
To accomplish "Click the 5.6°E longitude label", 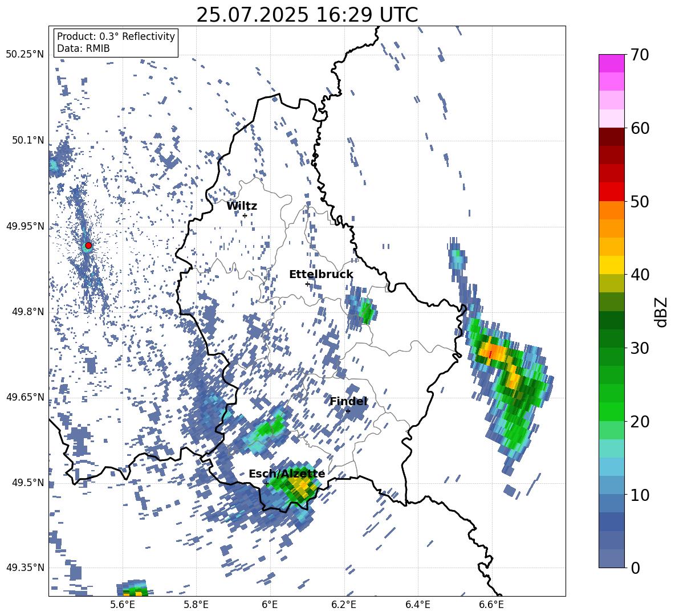I will [123, 605].
